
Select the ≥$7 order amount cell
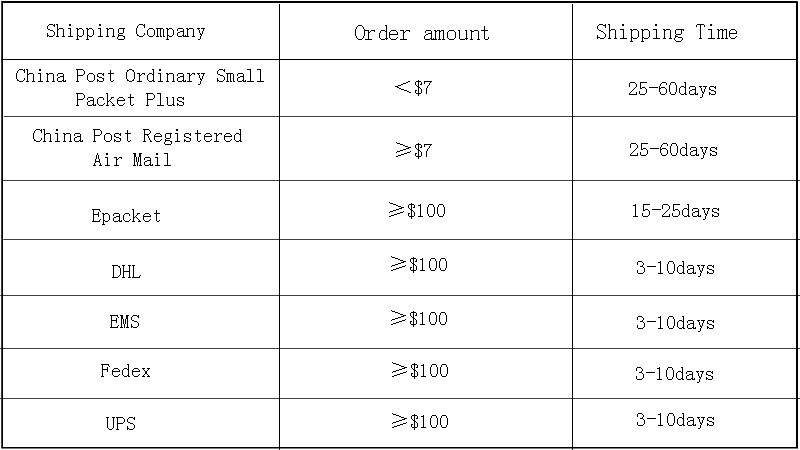pyautogui.click(x=413, y=150)
